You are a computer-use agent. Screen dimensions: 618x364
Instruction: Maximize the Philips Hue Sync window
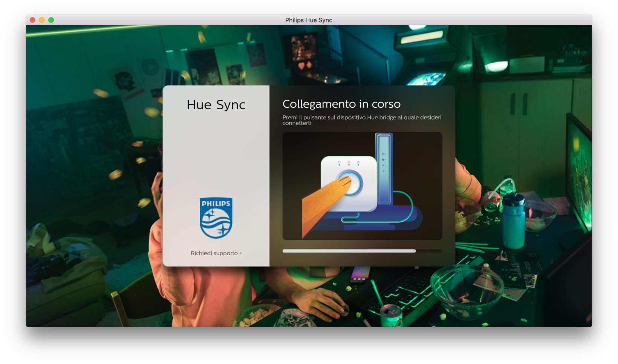(x=51, y=20)
